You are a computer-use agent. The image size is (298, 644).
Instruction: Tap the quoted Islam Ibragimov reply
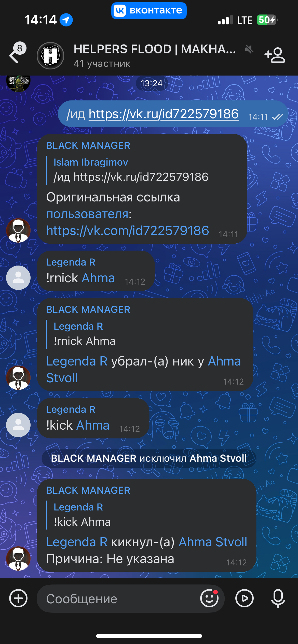click(131, 170)
